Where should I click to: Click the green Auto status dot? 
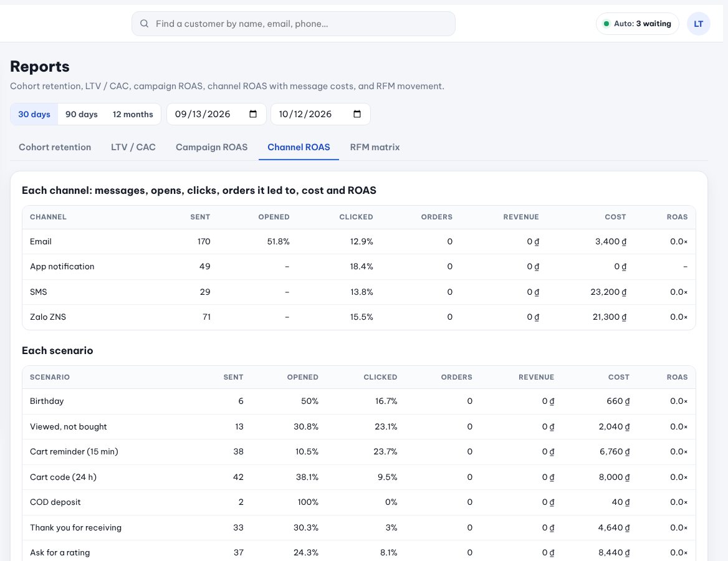(x=606, y=24)
